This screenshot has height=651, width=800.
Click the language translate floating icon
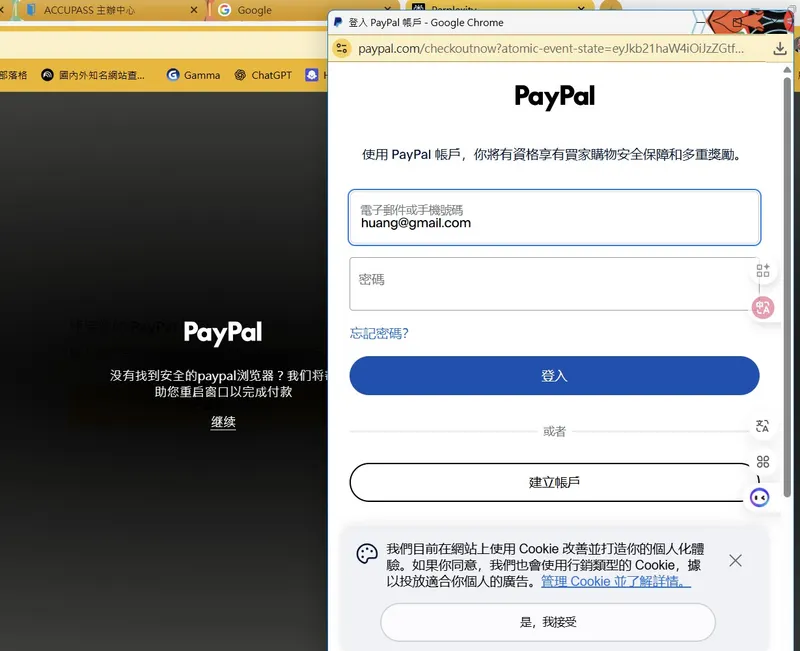tap(762, 426)
